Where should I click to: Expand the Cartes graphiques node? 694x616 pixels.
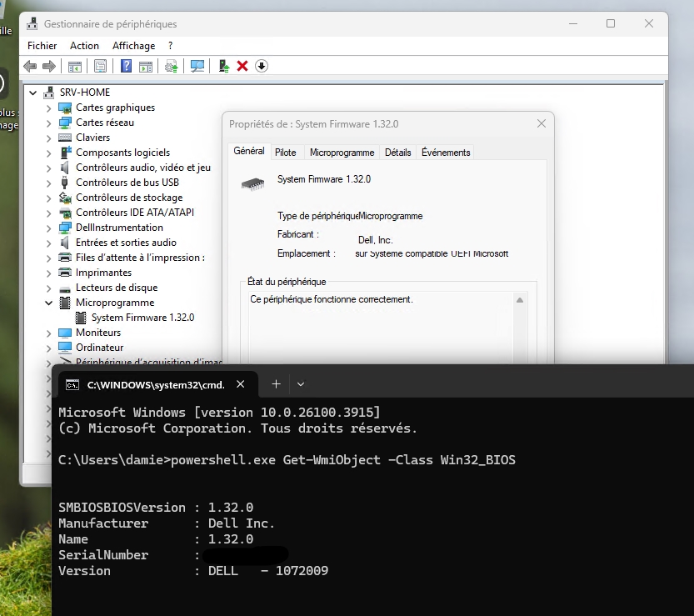click(x=48, y=108)
